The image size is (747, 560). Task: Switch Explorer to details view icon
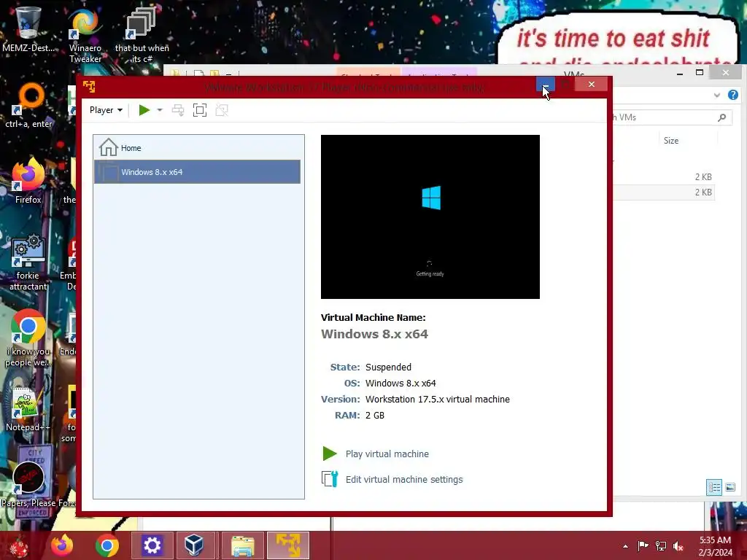click(x=713, y=487)
